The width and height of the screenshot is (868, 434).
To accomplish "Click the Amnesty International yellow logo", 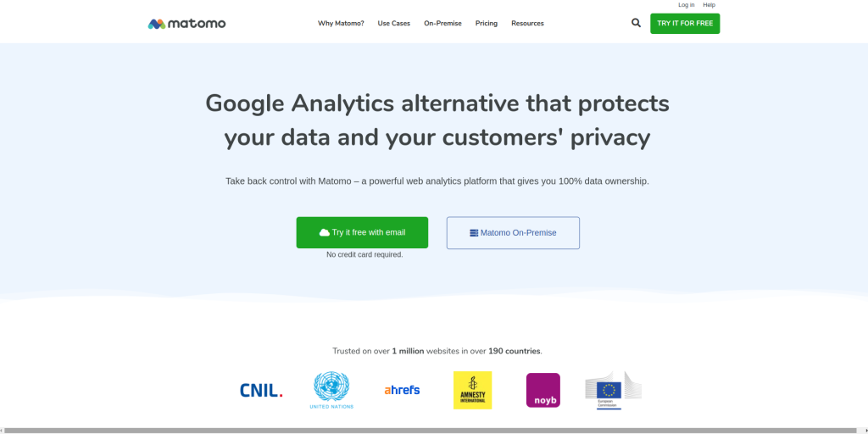I will point(472,390).
